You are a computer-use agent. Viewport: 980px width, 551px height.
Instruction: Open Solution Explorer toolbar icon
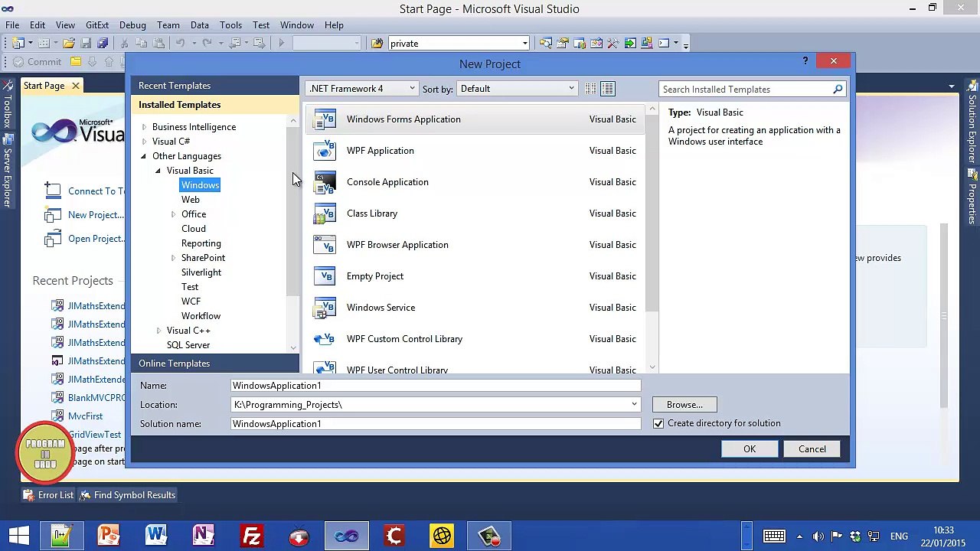(545, 44)
